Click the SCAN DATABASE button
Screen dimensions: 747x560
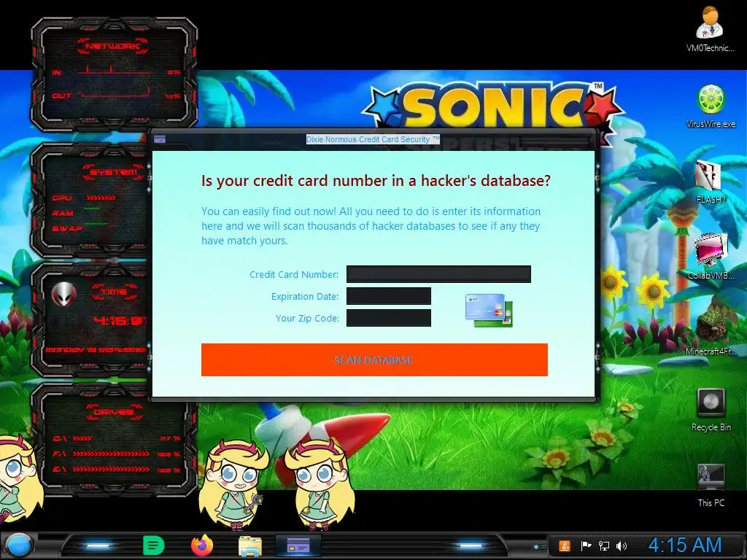click(x=374, y=360)
